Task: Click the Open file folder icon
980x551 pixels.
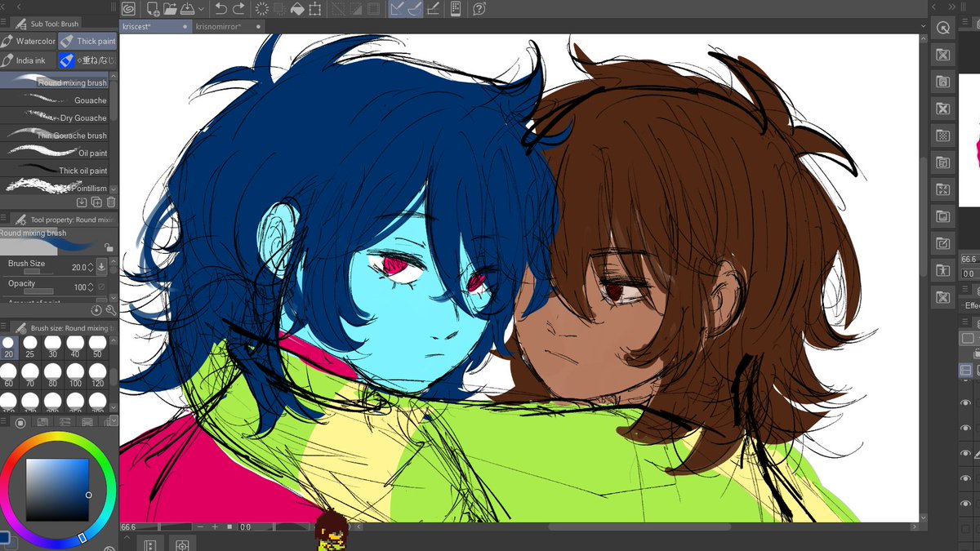Action: tap(170, 9)
